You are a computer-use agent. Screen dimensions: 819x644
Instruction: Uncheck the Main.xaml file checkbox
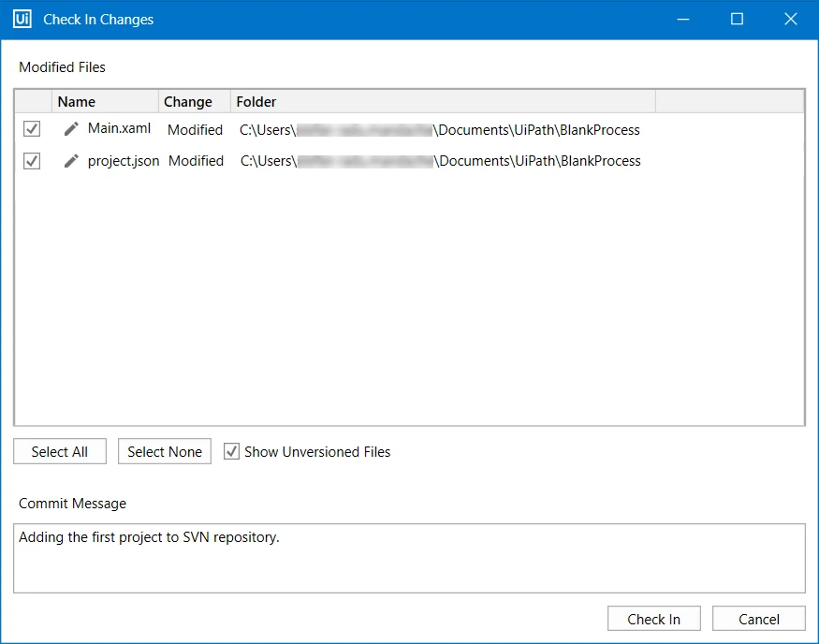[x=32, y=128]
